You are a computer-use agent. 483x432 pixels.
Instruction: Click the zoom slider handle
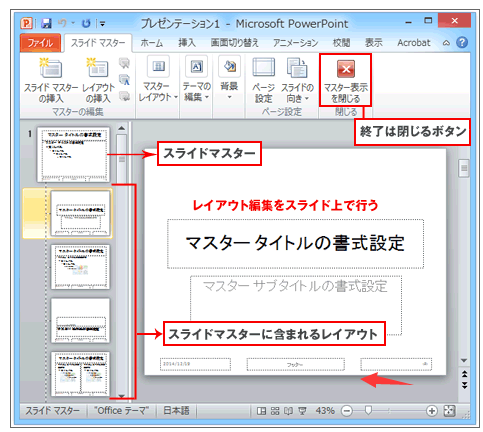[x=368, y=411]
